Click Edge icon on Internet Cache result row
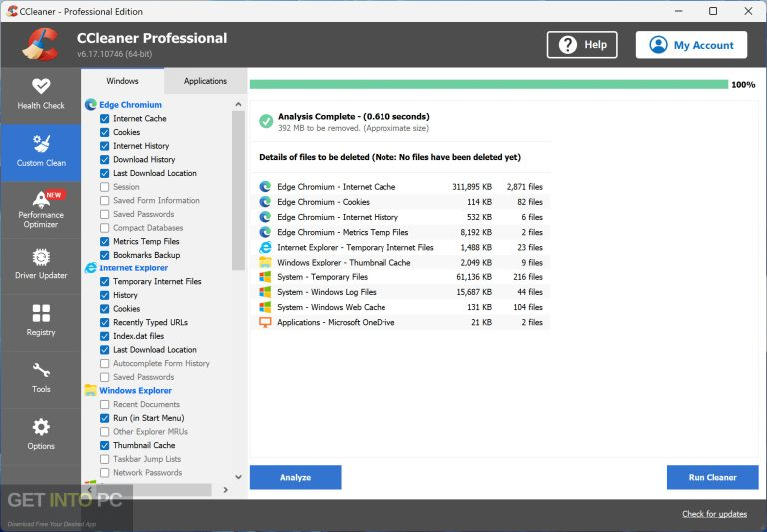 point(265,187)
